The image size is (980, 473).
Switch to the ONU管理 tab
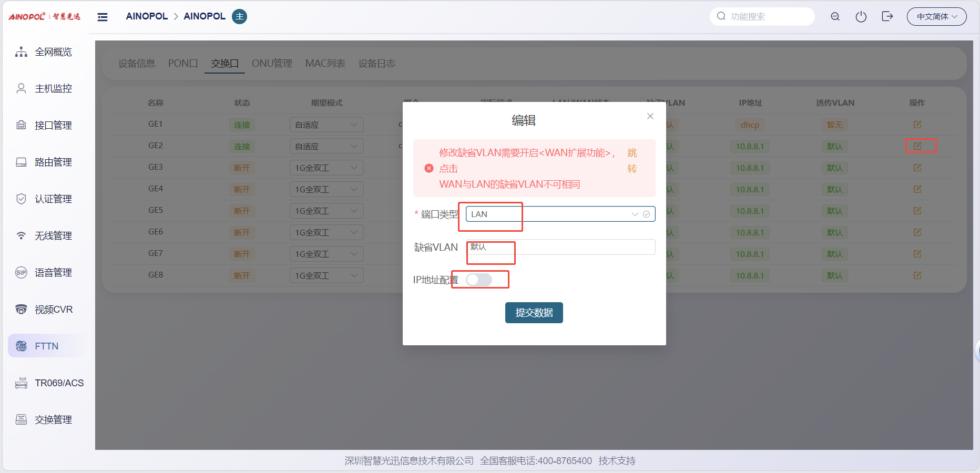pos(272,64)
